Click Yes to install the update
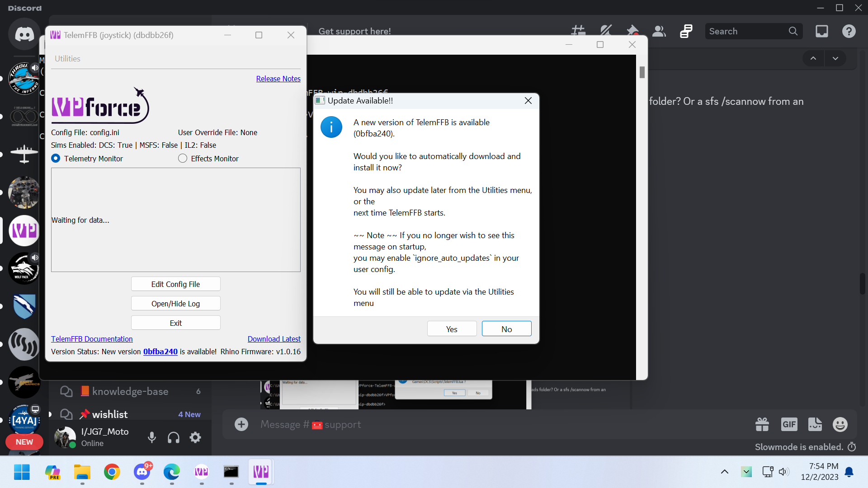Viewport: 868px width, 488px height. 452,329
